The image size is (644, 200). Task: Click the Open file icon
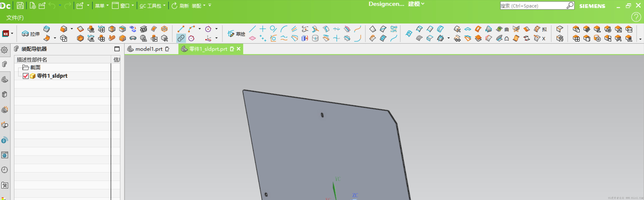coord(42,6)
